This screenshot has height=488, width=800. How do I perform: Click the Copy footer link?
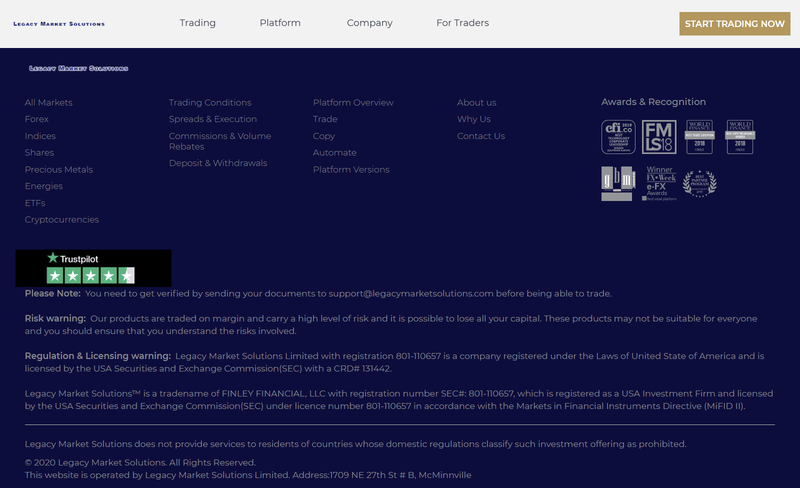pyautogui.click(x=324, y=136)
